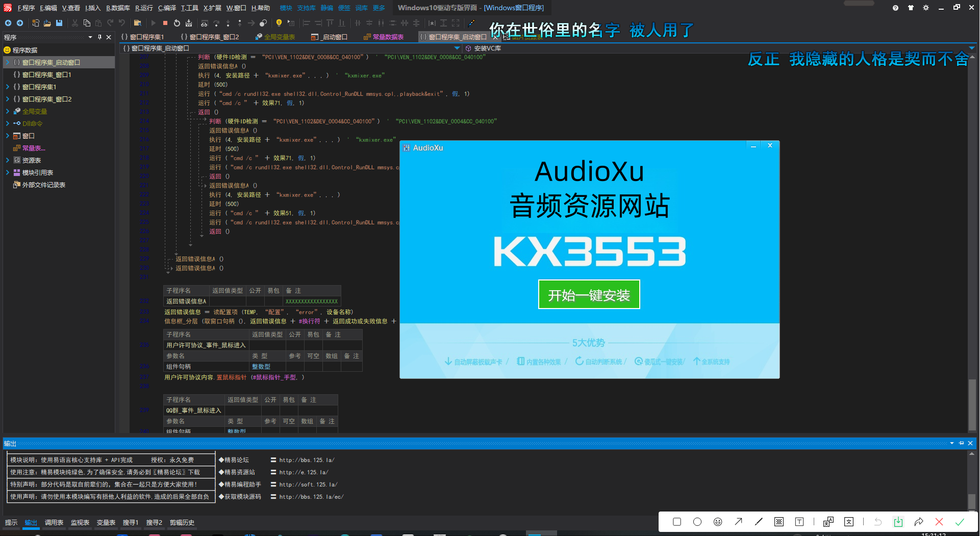This screenshot has width=980, height=536.
Task: Toggle the pin on the 程序 panel
Action: coord(100,37)
